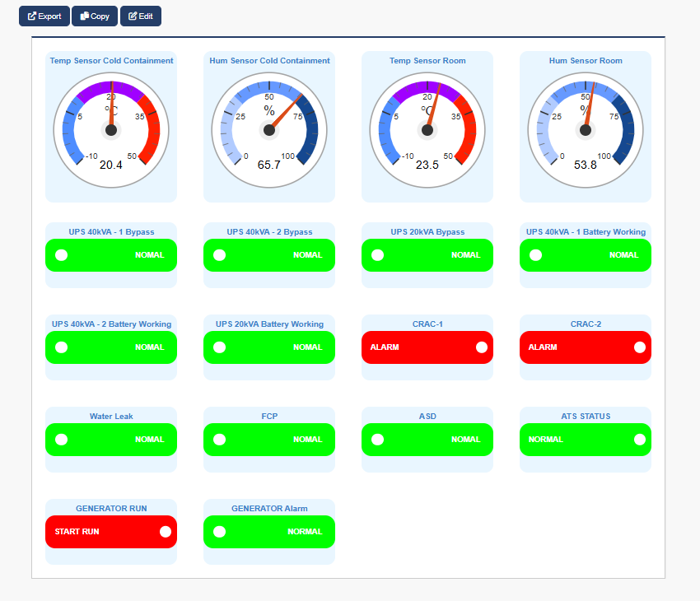Toggle the ATS STATUS switch
The height and width of the screenshot is (601, 700).
[x=586, y=440]
